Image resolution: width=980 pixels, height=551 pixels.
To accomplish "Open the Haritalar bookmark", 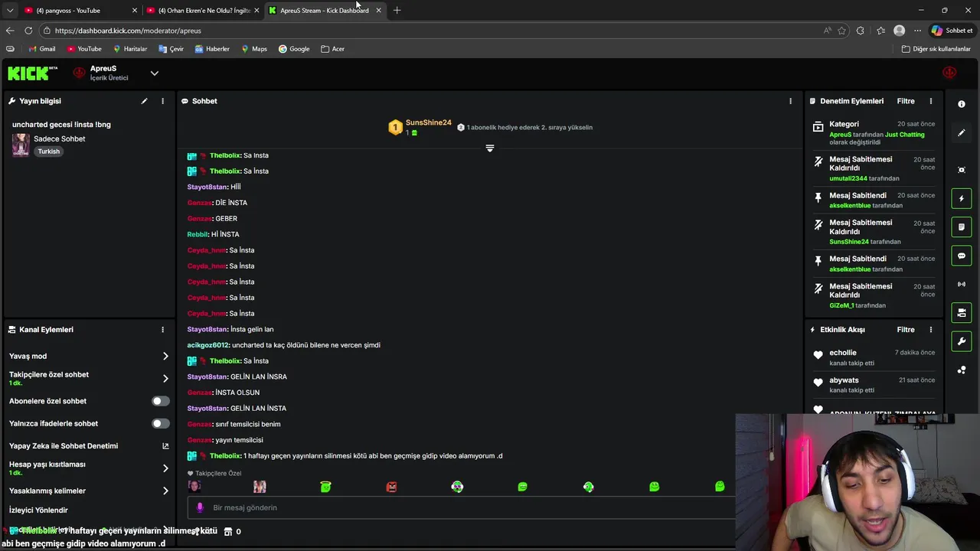I will (129, 49).
